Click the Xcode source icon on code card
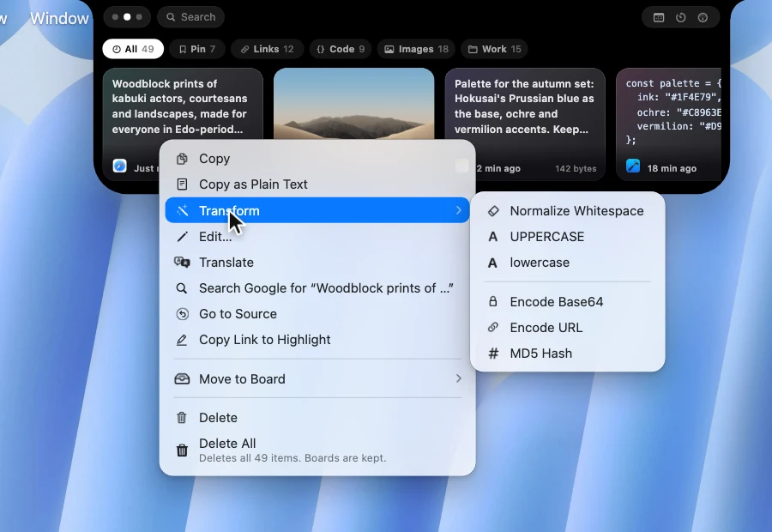 633,166
